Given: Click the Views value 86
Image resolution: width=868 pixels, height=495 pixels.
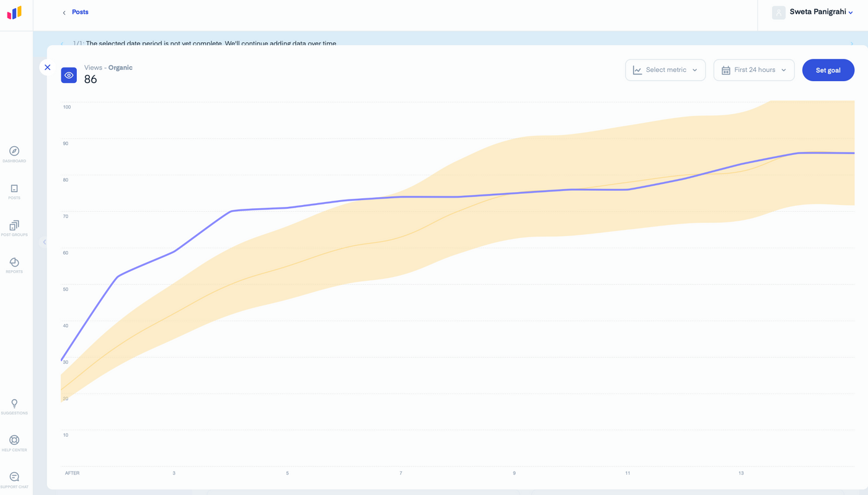Looking at the screenshot, I should pos(91,79).
